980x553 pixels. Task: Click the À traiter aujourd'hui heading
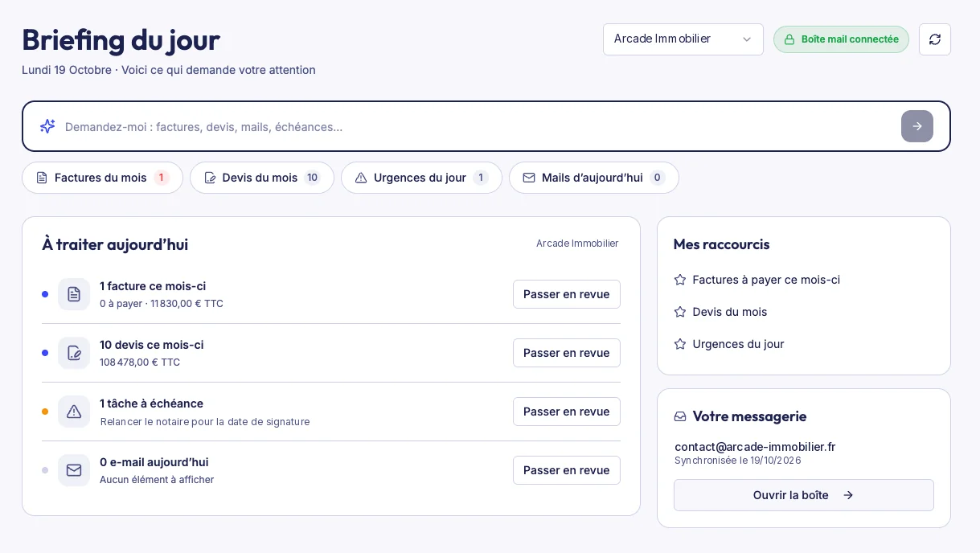(x=115, y=244)
